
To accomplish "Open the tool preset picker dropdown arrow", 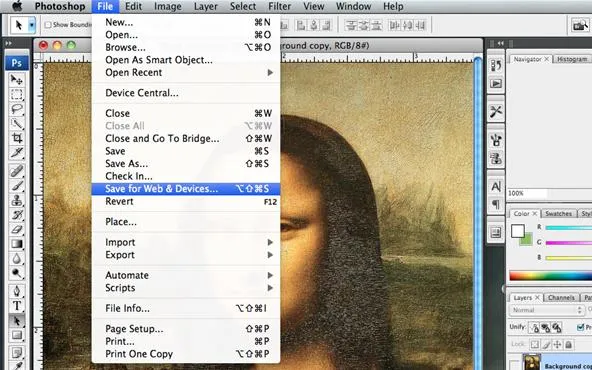I will tap(32, 25).
